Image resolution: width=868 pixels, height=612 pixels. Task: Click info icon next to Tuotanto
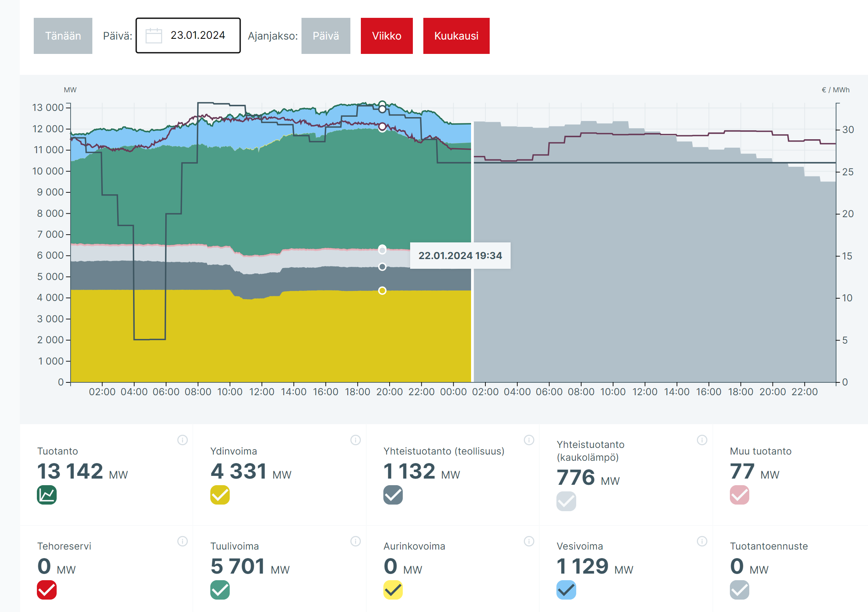182,440
